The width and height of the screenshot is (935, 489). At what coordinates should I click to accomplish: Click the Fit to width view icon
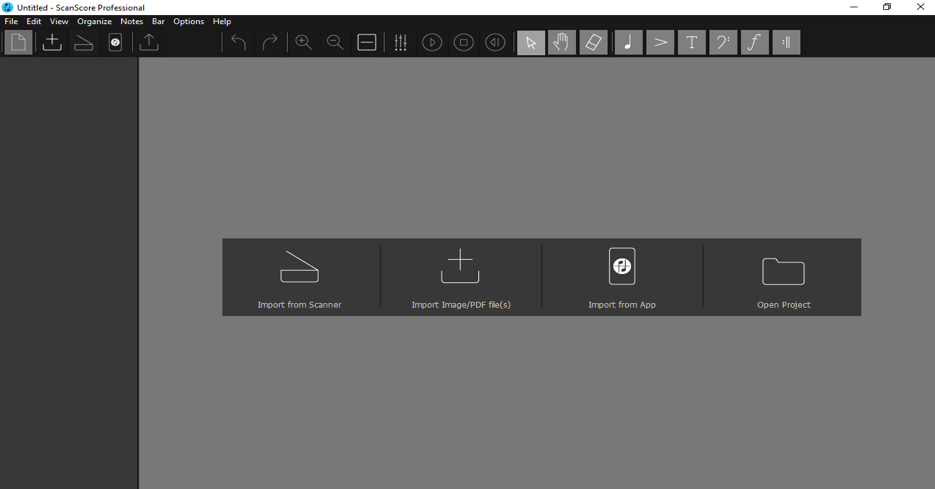(367, 42)
